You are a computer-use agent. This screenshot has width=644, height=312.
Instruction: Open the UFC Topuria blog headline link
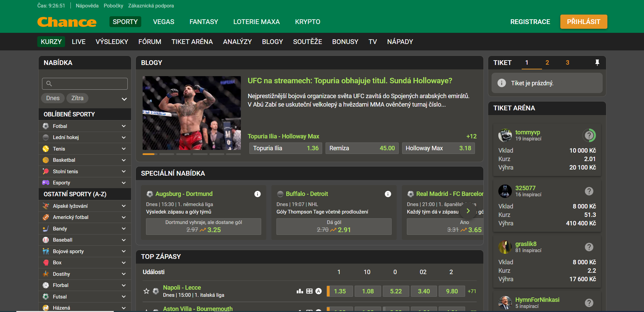point(350,81)
